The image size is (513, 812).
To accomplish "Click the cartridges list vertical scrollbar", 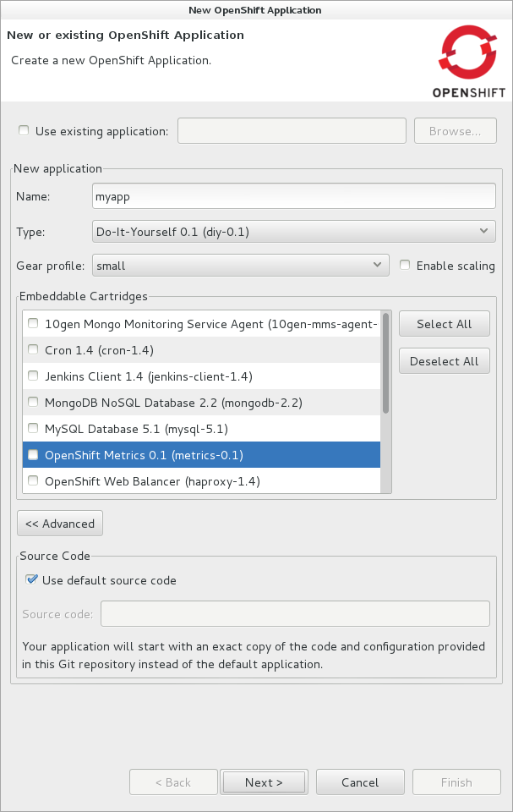I will coord(386,364).
